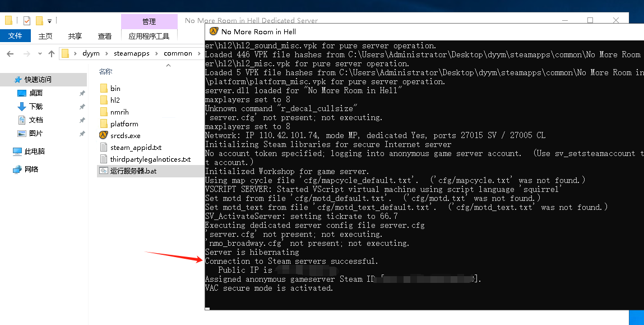The width and height of the screenshot is (644, 325).
Task: Go up one folder level with up arrow
Action: point(52,53)
